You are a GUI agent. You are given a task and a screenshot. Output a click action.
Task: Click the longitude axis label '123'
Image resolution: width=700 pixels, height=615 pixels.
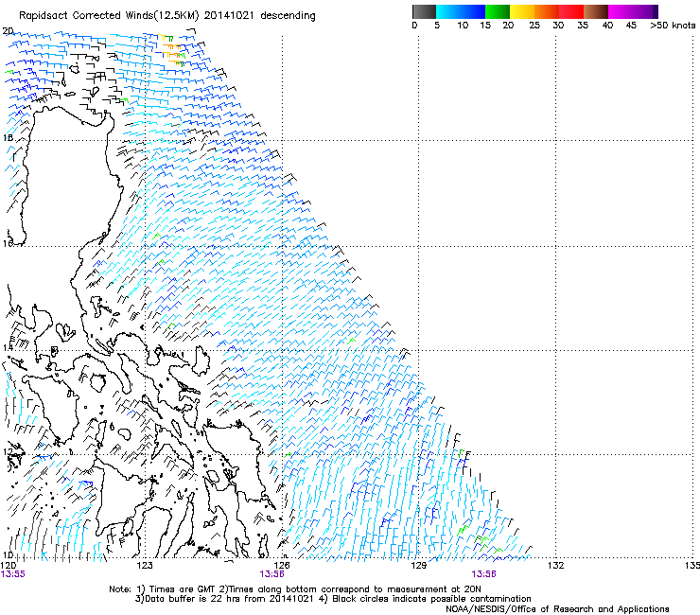point(145,566)
